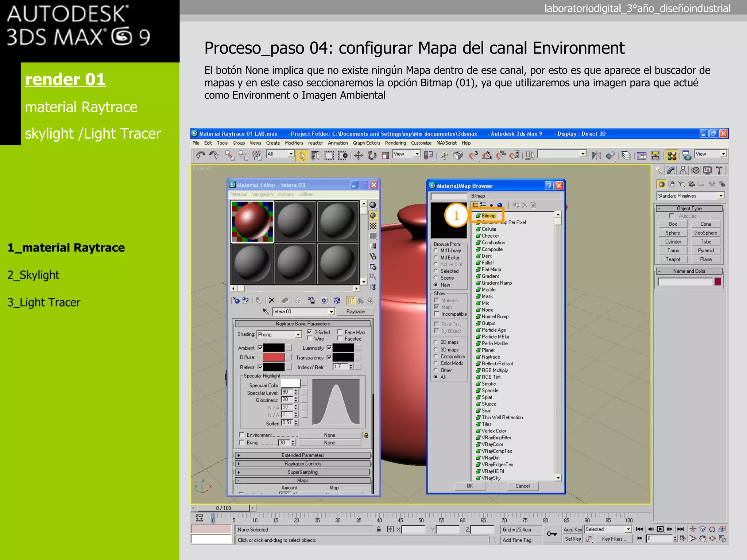Screen dimensions: 747x560
Task: Open the Select by Name tool
Action: pyautogui.click(x=316, y=156)
